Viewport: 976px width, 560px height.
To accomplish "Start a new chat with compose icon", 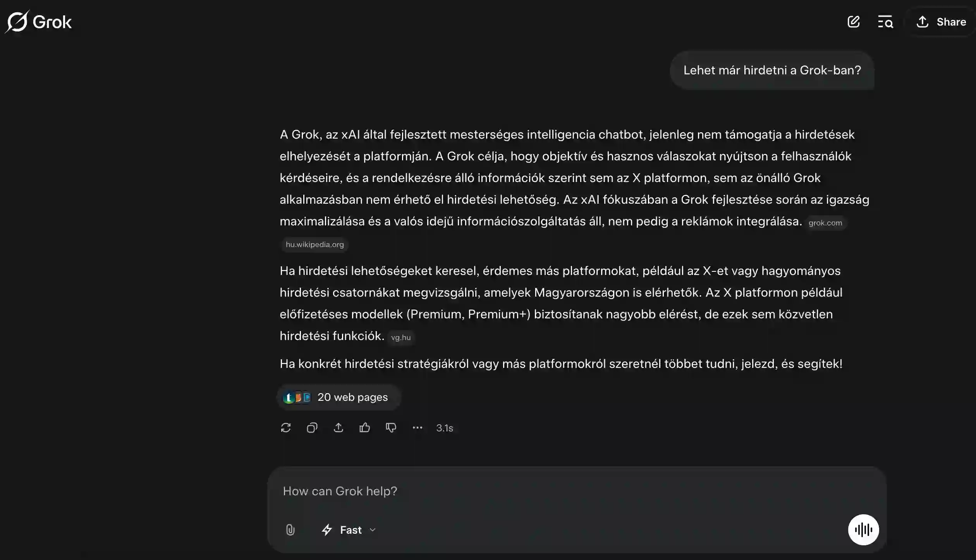I will 854,22.
